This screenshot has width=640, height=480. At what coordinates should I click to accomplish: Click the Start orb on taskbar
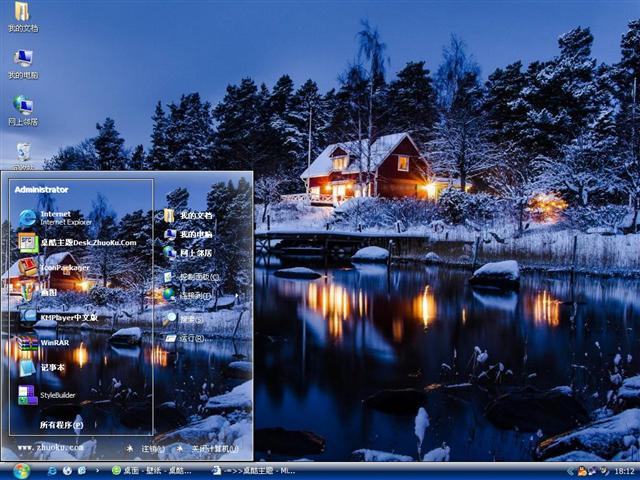click(21, 470)
